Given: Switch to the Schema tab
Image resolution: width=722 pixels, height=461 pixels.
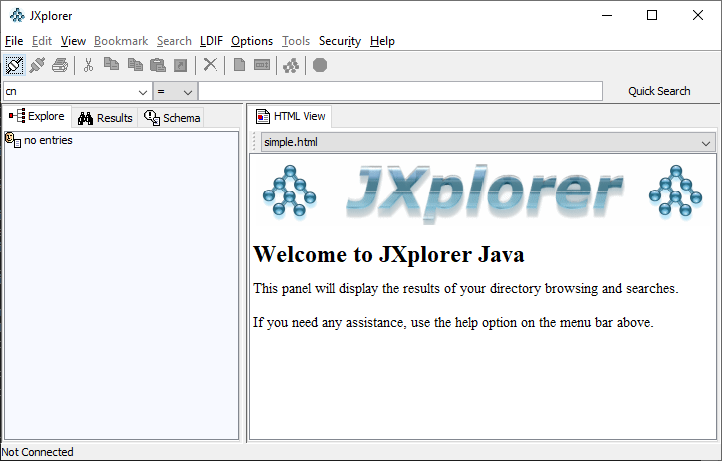Looking at the screenshot, I should tap(171, 118).
